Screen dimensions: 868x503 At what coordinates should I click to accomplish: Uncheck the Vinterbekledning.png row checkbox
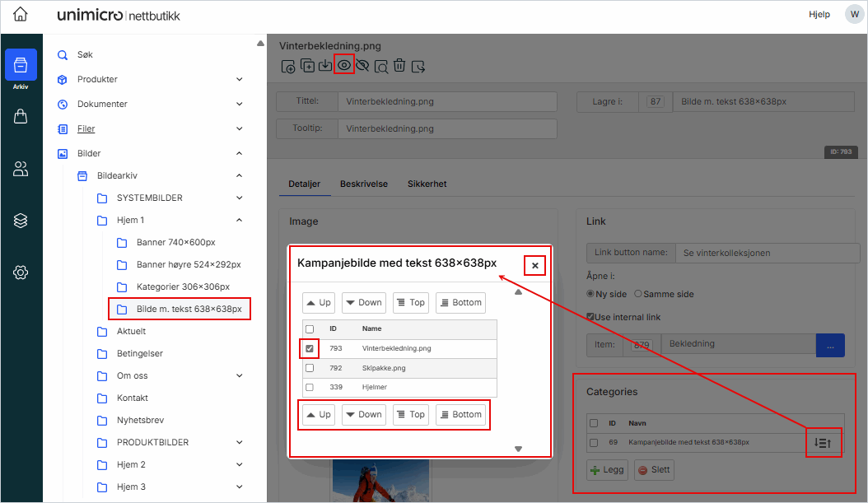[310, 348]
